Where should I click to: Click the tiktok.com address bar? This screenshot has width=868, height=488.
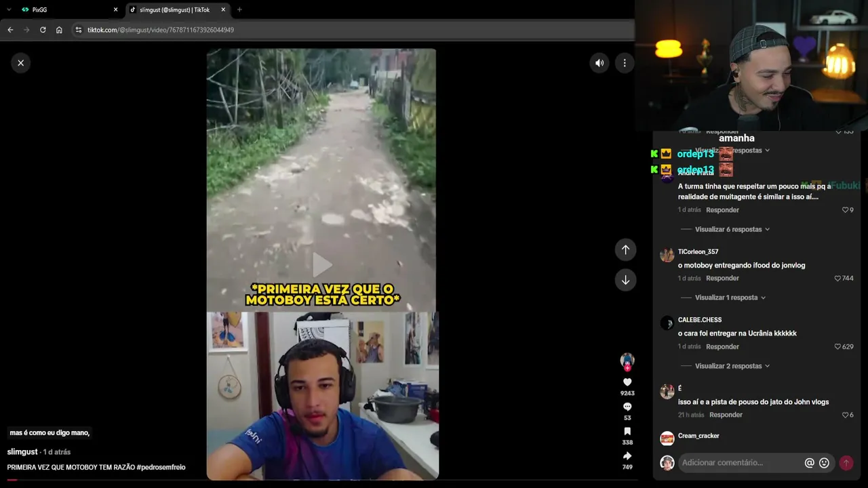[x=353, y=30]
